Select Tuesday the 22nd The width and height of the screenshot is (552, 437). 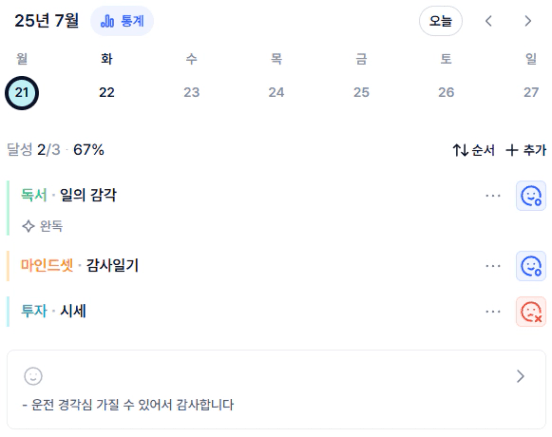pyautogui.click(x=107, y=93)
